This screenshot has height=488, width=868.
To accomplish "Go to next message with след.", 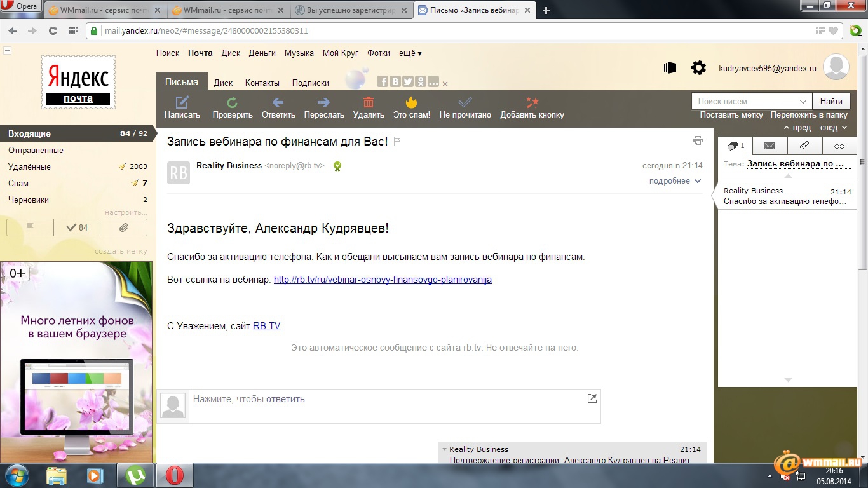I will (834, 128).
